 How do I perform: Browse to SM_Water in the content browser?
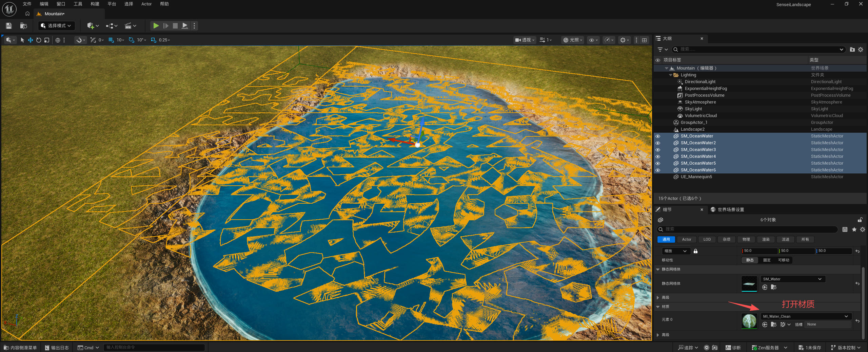(774, 287)
